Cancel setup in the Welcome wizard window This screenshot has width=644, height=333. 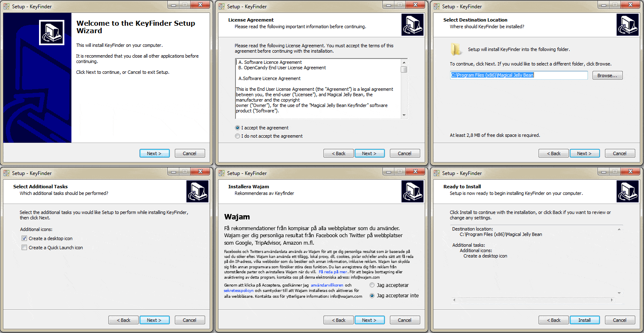click(190, 153)
